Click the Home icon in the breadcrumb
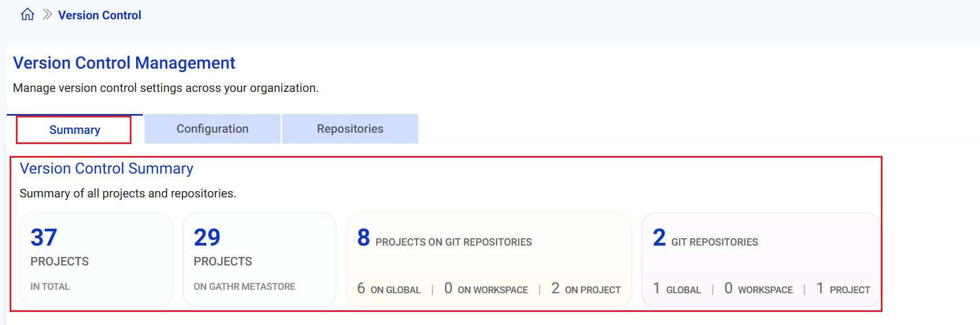This screenshot has height=325, width=980. point(27,15)
